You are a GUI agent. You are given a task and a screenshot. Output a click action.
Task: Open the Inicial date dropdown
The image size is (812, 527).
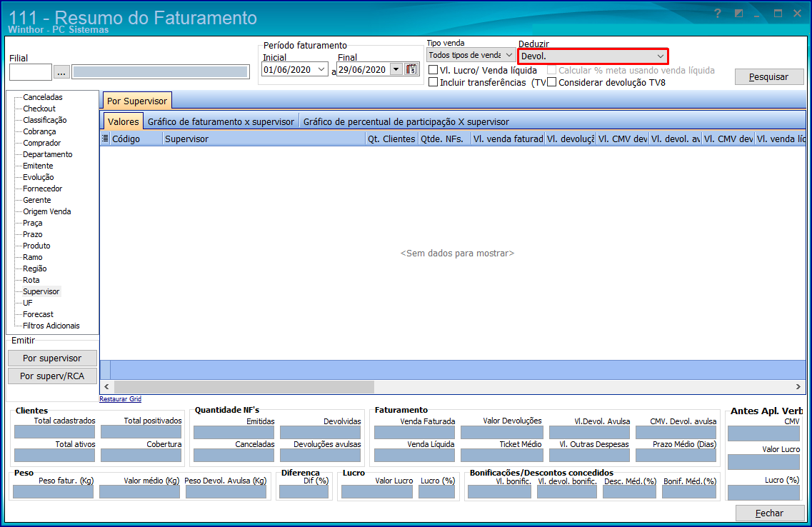click(321, 69)
